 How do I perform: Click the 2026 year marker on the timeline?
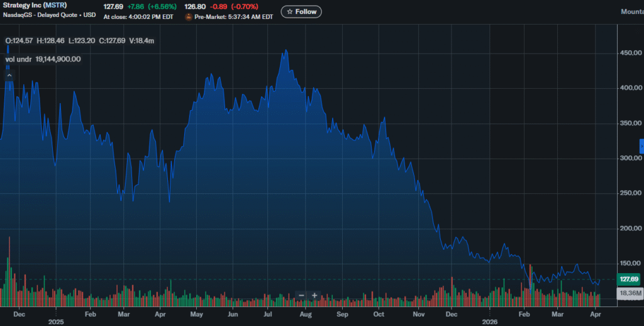click(490, 320)
